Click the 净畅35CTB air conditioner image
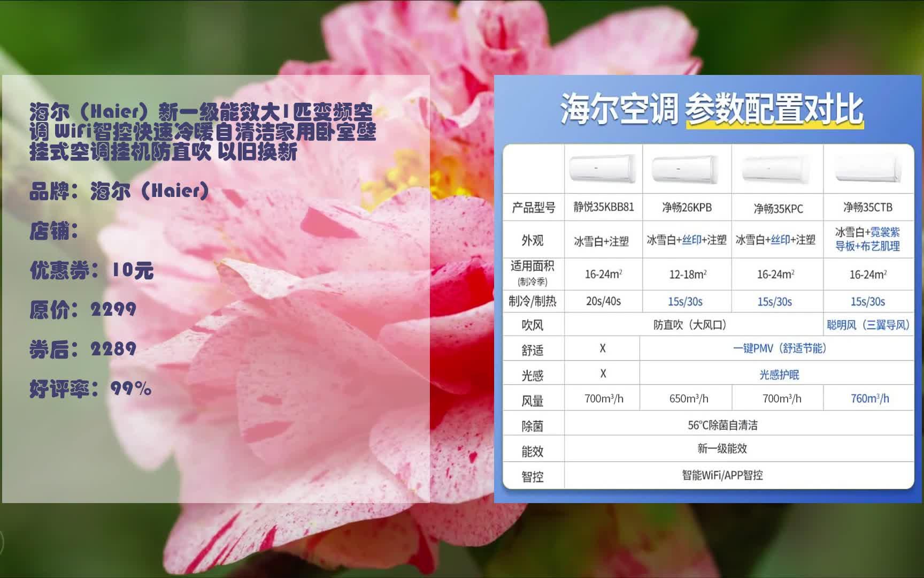This screenshot has height=578, width=924. point(868,169)
